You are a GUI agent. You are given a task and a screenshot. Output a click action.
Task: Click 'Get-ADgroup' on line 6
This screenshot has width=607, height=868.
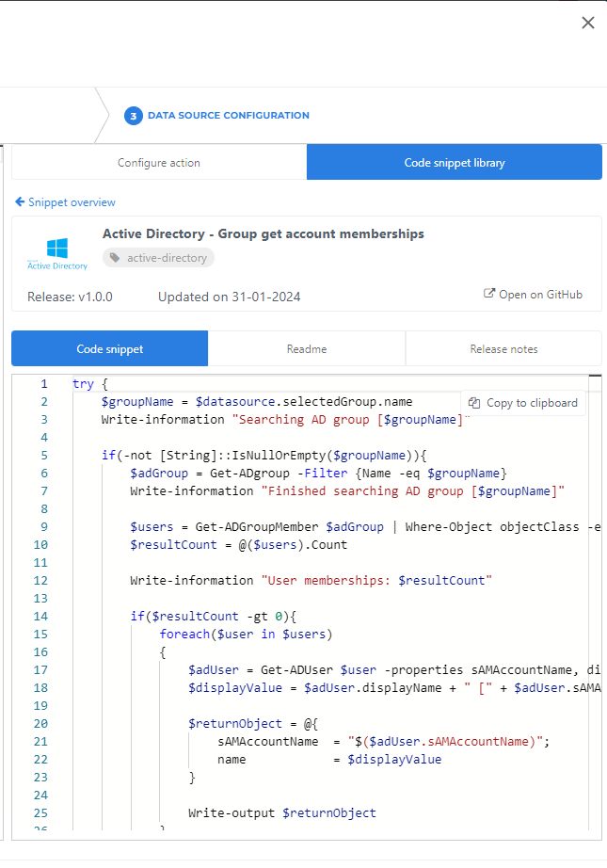pyautogui.click(x=249, y=474)
